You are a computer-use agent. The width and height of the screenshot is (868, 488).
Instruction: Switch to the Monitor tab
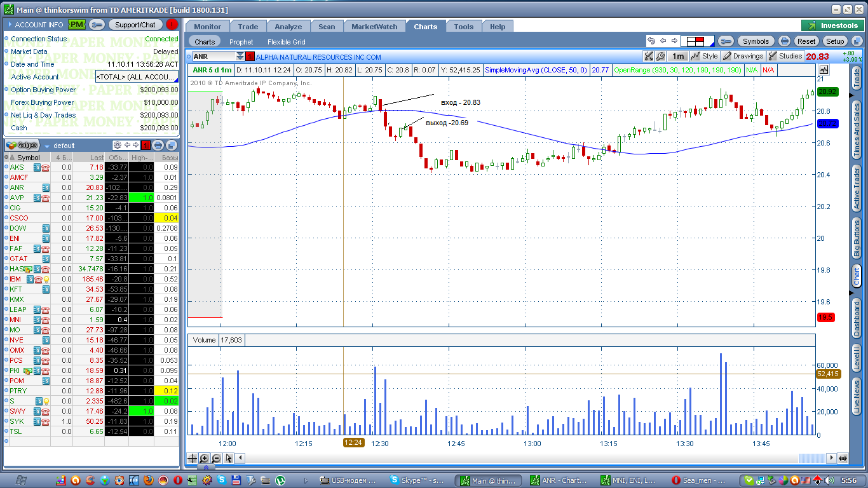pyautogui.click(x=207, y=27)
